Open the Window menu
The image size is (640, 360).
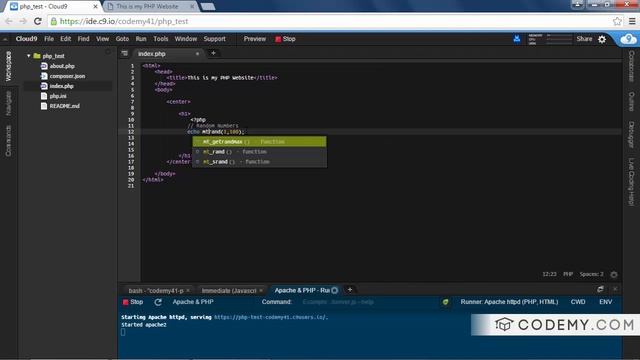pyautogui.click(x=186, y=39)
